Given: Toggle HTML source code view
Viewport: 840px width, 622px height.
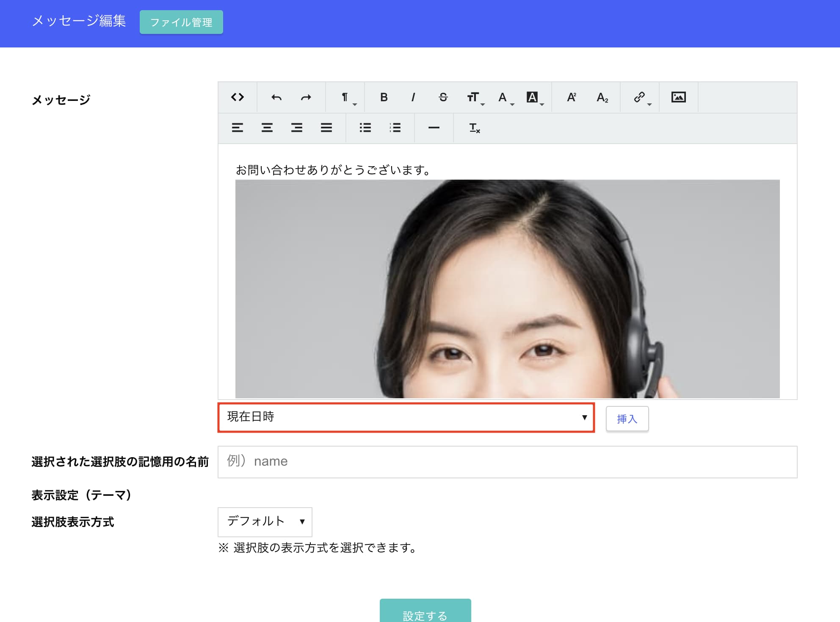Looking at the screenshot, I should point(238,97).
